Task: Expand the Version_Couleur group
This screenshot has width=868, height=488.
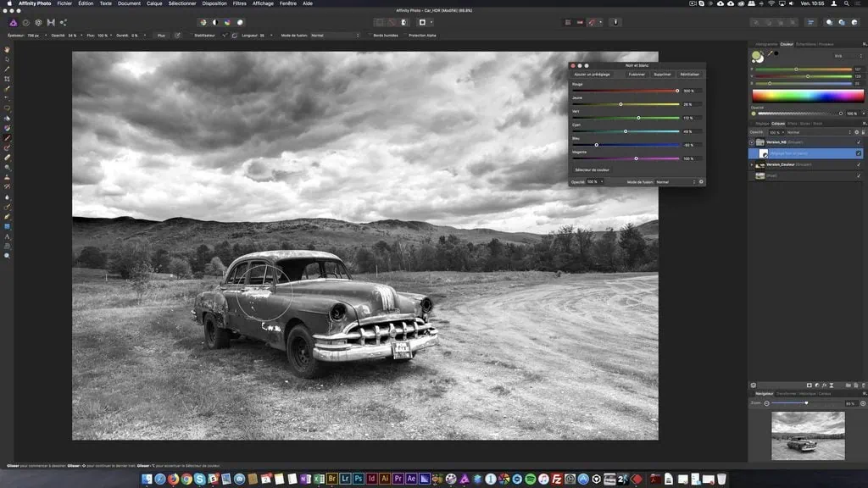Action: [752, 164]
